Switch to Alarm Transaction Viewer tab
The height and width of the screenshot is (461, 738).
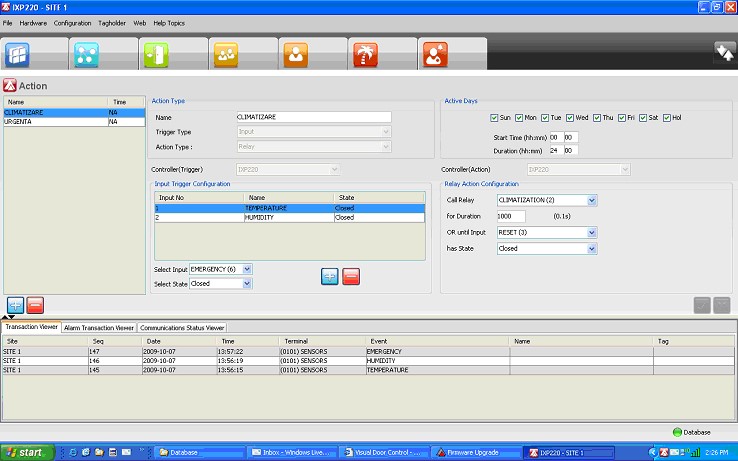(99, 328)
